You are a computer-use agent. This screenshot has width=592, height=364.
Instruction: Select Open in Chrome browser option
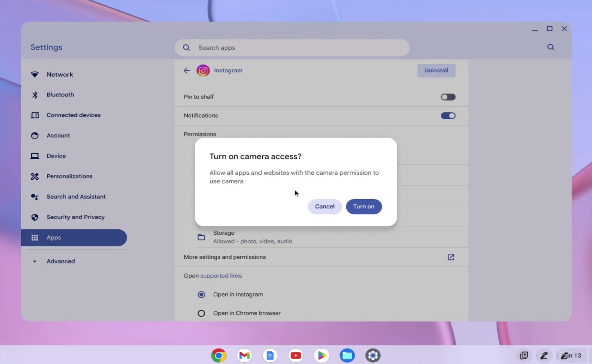201,313
